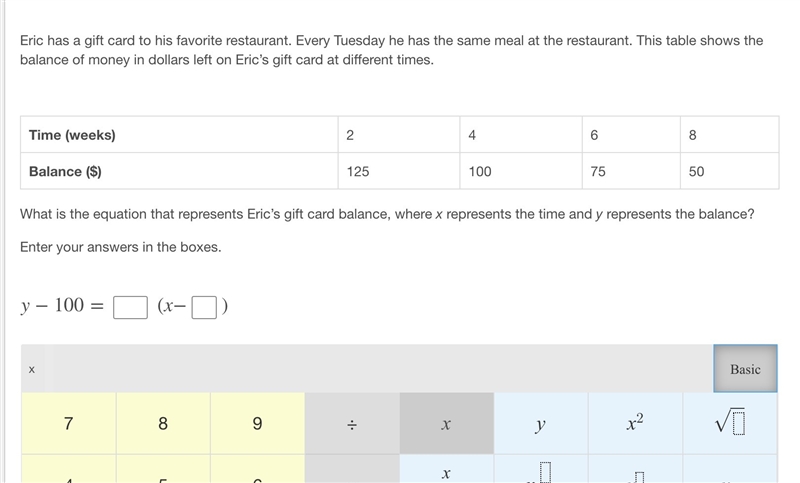800x483 pixels.
Task: Click the slope answer box after equals sign
Action: pyautogui.click(x=130, y=308)
